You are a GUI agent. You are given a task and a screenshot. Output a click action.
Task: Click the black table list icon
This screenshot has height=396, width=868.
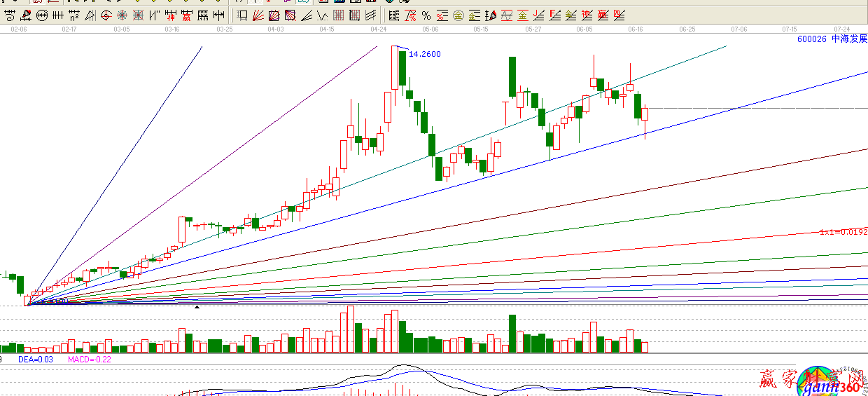(x=394, y=15)
